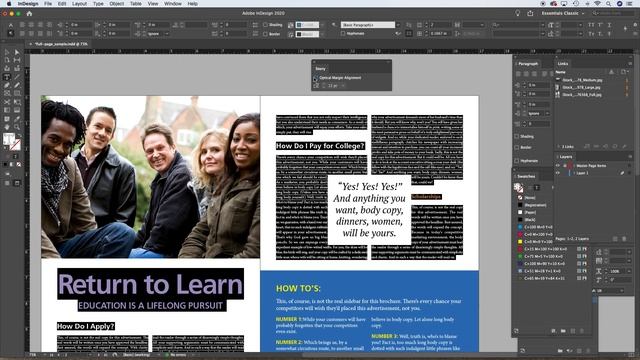The height and width of the screenshot is (360, 640).
Task: Select the Selection tool arrow
Action: [x=7, y=52]
